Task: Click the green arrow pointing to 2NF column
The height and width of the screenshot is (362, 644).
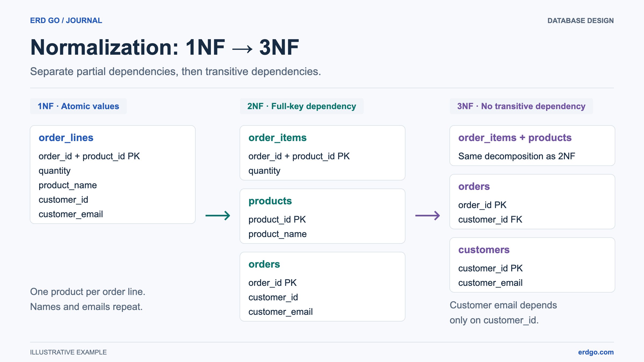Action: point(218,216)
